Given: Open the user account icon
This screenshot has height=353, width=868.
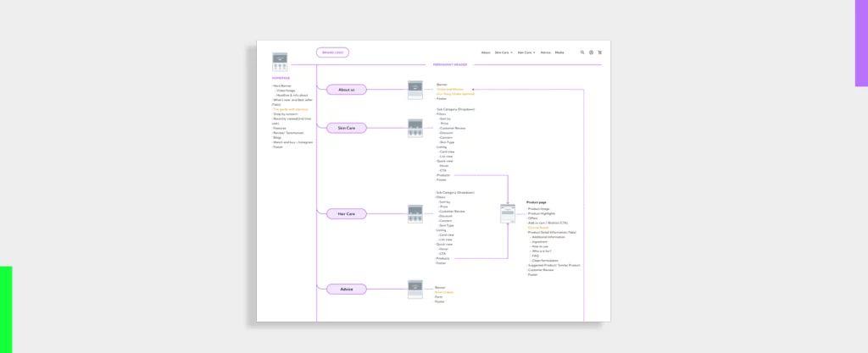Looking at the screenshot, I should 591,52.
